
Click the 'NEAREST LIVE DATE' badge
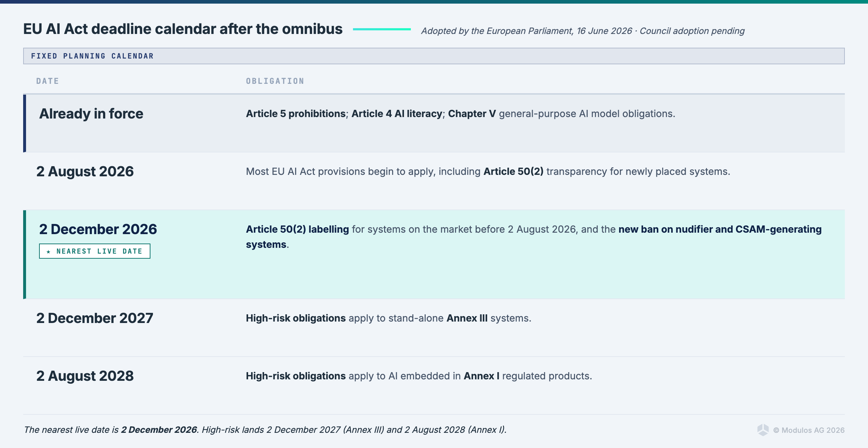(95, 251)
